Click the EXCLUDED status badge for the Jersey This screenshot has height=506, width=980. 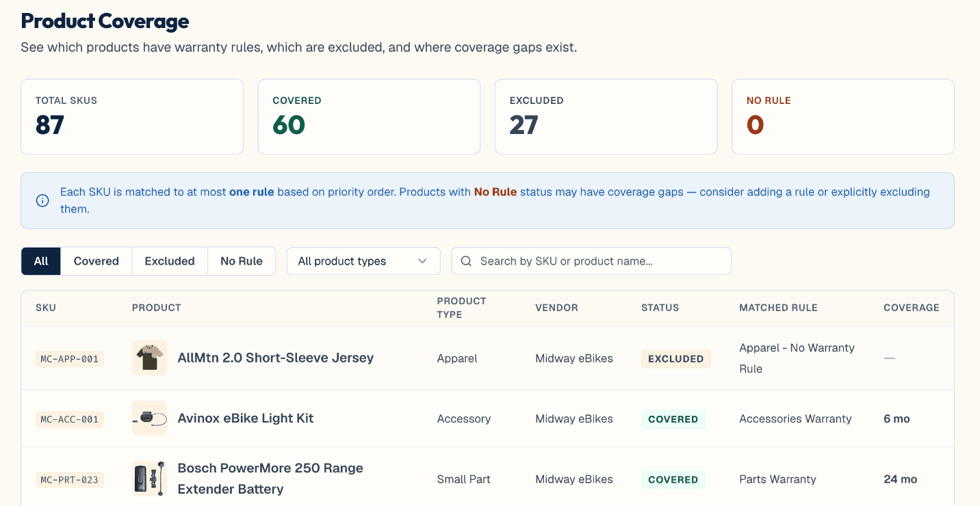[x=676, y=359]
